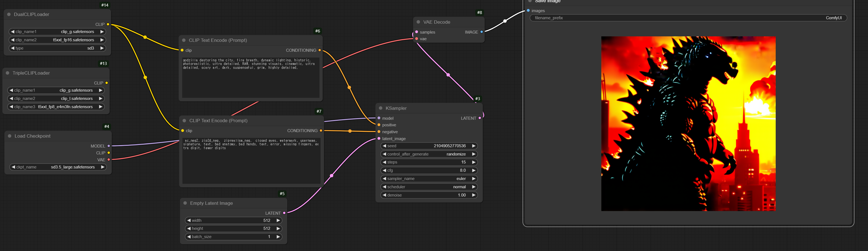Open the sampler_name euler dropdown

429,179
